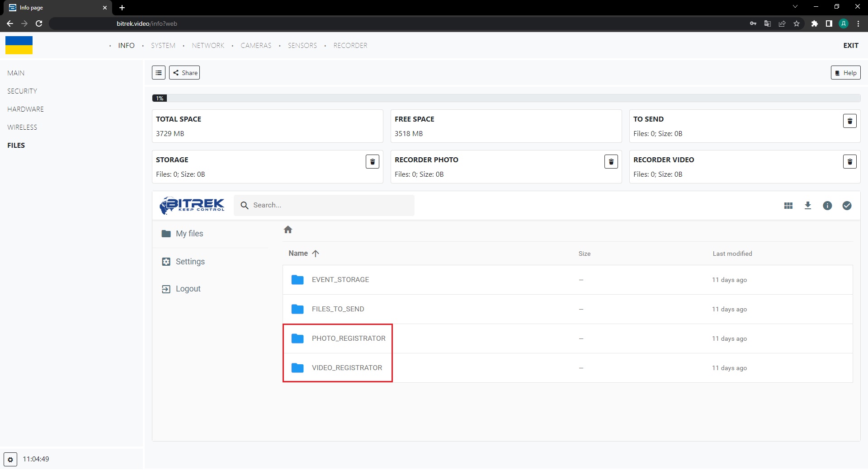Open the CAMERAS tab
The width and height of the screenshot is (868, 470).
point(256,46)
